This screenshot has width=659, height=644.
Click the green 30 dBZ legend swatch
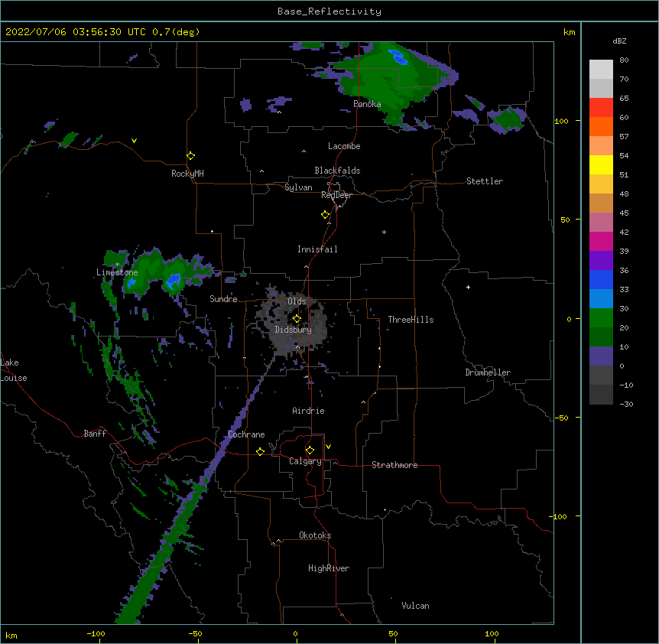[601, 318]
